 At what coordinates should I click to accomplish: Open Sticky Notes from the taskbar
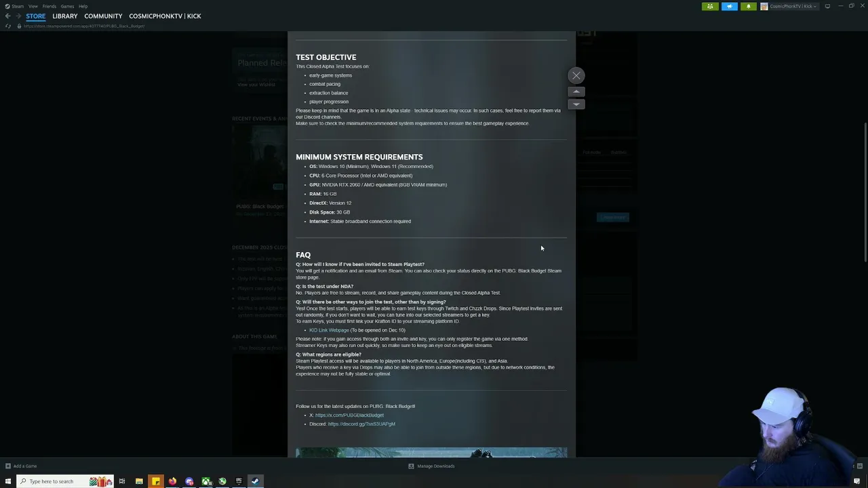tap(156, 481)
